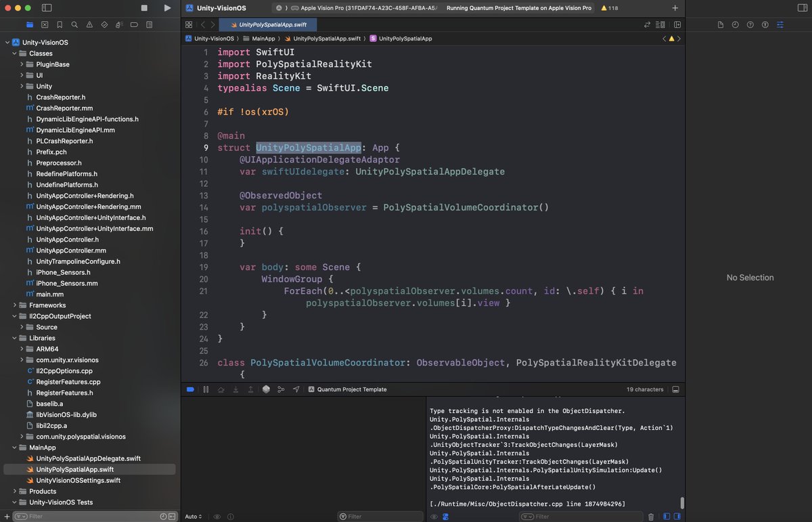812x522 pixels.
Task: Collapse the MainApp group
Action: click(x=14, y=448)
